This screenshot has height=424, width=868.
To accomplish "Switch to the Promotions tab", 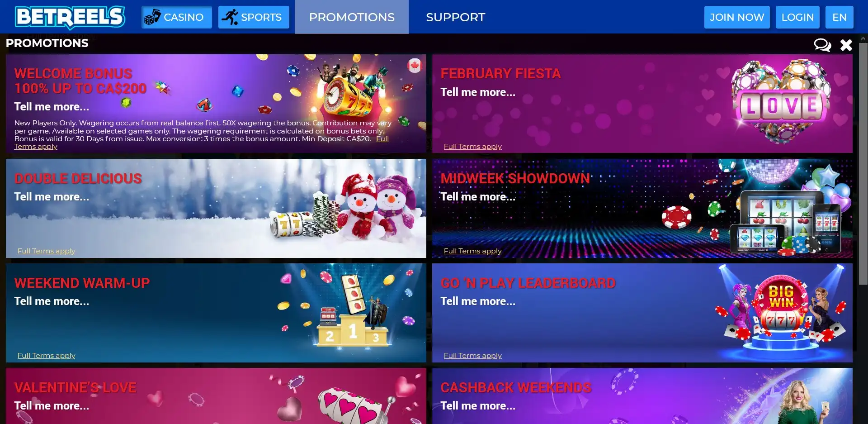I will point(352,17).
